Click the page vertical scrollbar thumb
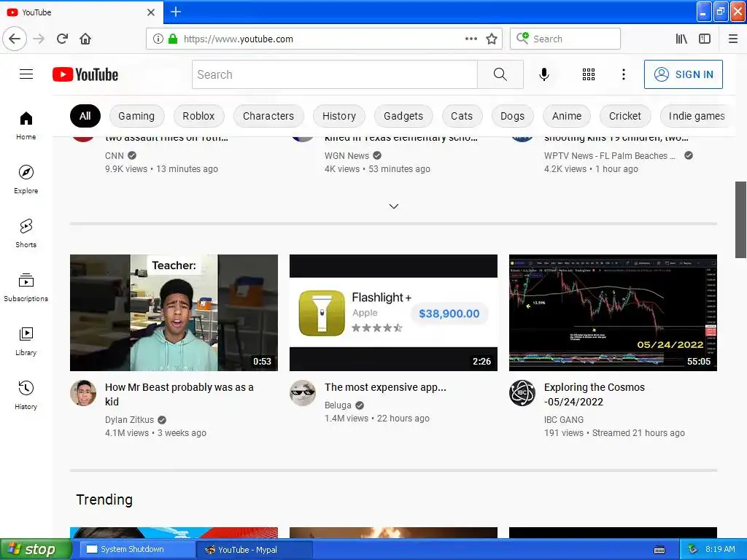747x560 pixels. [x=740, y=219]
